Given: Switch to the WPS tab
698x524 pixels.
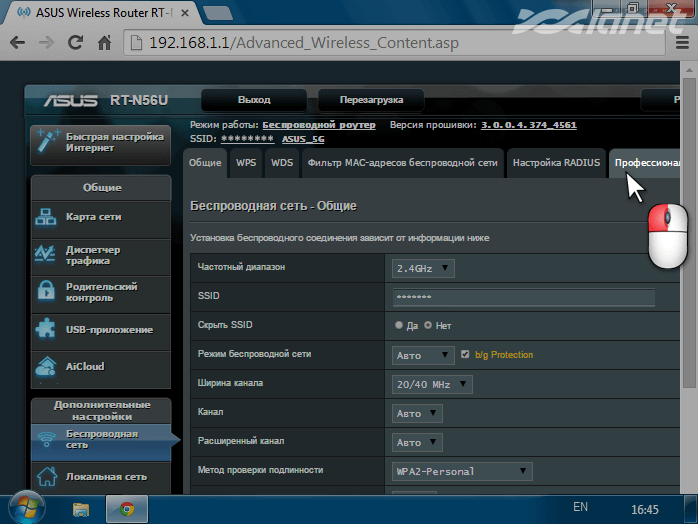Looking at the screenshot, I should click(x=246, y=162).
